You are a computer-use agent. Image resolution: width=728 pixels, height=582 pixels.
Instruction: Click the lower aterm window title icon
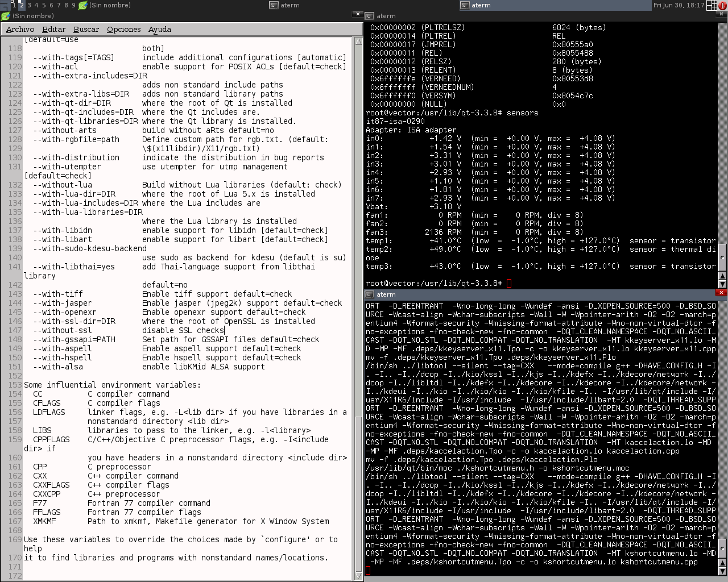click(370, 294)
